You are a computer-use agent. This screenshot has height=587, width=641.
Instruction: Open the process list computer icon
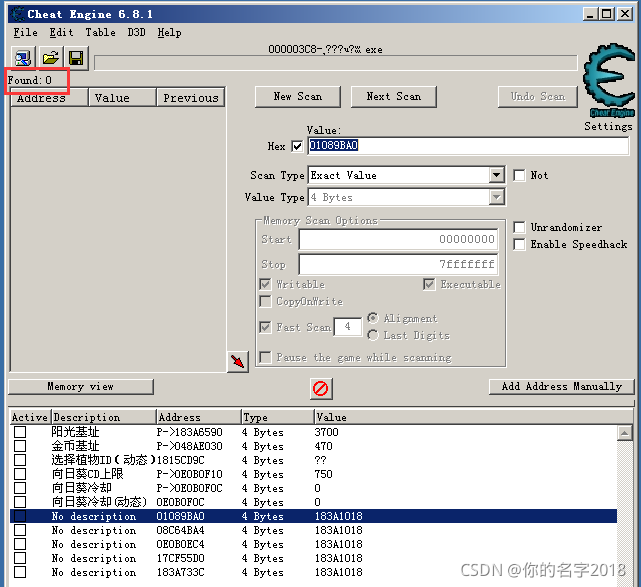23,58
